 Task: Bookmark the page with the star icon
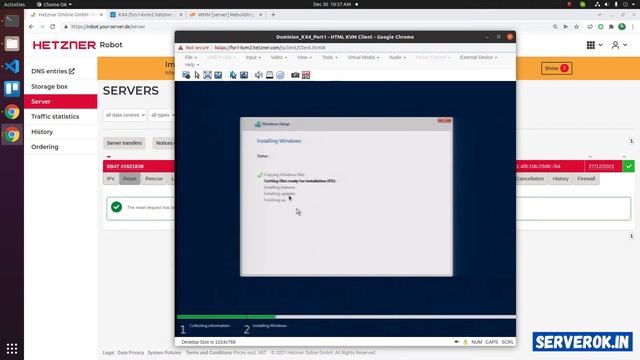tap(576, 27)
